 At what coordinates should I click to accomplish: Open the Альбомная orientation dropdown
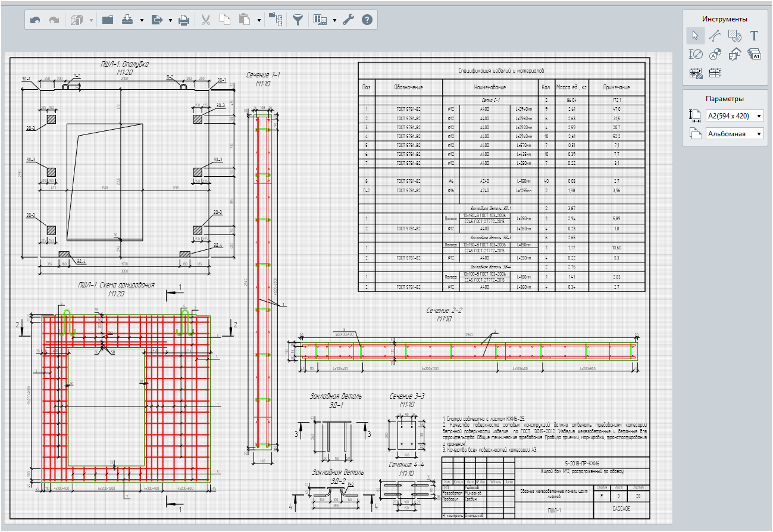(x=734, y=134)
